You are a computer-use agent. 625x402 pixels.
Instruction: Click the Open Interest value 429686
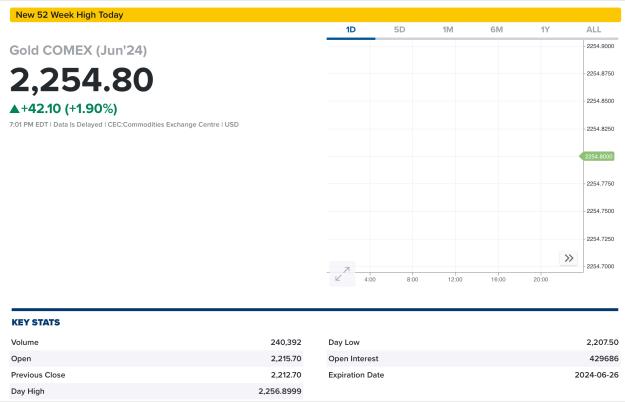(x=604, y=359)
